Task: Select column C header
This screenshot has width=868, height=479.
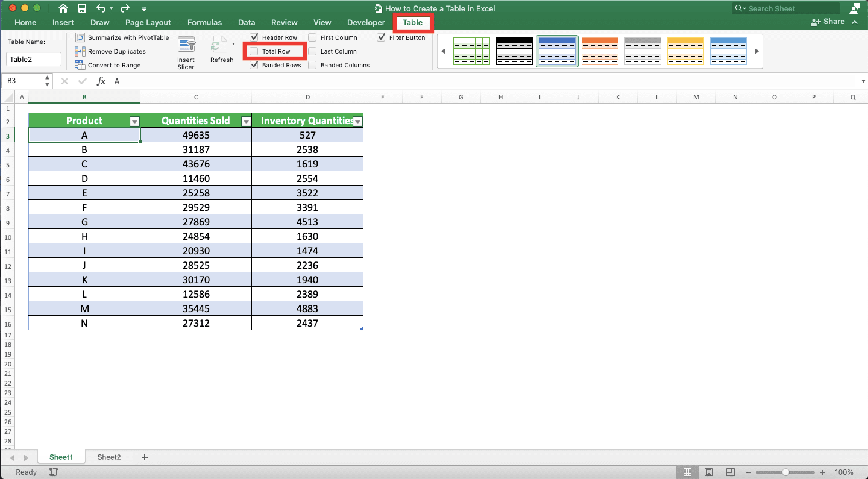Action: 196,97
